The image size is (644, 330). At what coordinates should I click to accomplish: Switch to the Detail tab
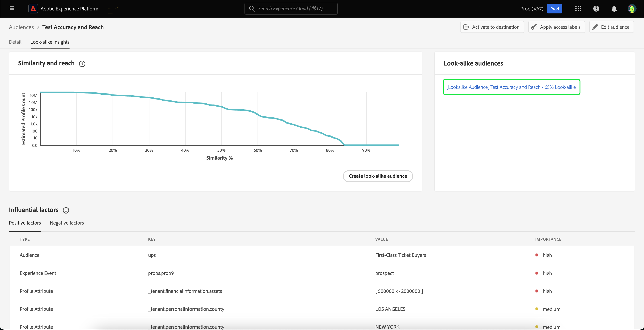(x=15, y=42)
